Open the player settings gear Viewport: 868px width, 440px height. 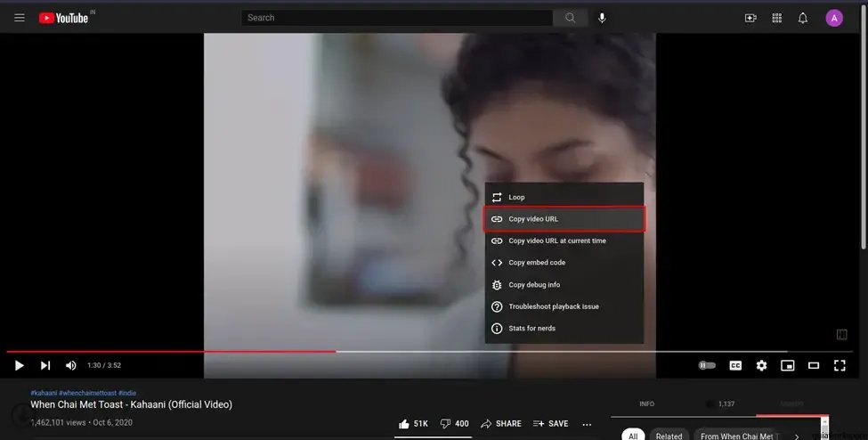(x=762, y=365)
